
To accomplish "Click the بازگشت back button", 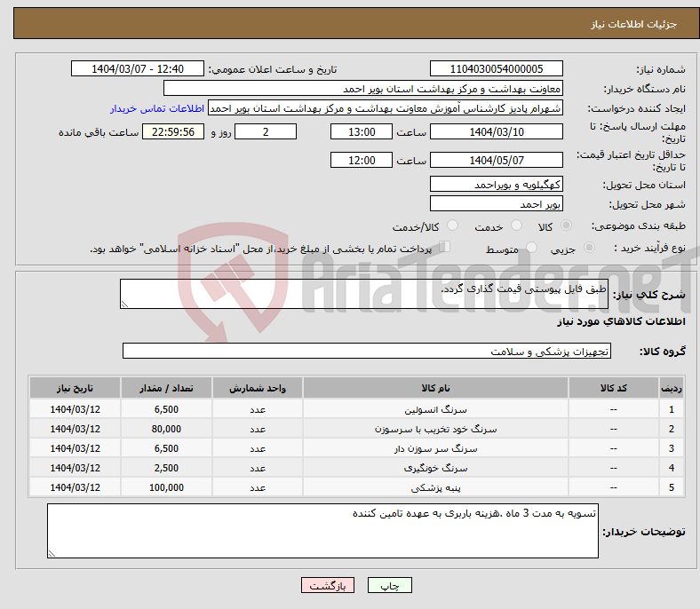I will click(x=328, y=585).
